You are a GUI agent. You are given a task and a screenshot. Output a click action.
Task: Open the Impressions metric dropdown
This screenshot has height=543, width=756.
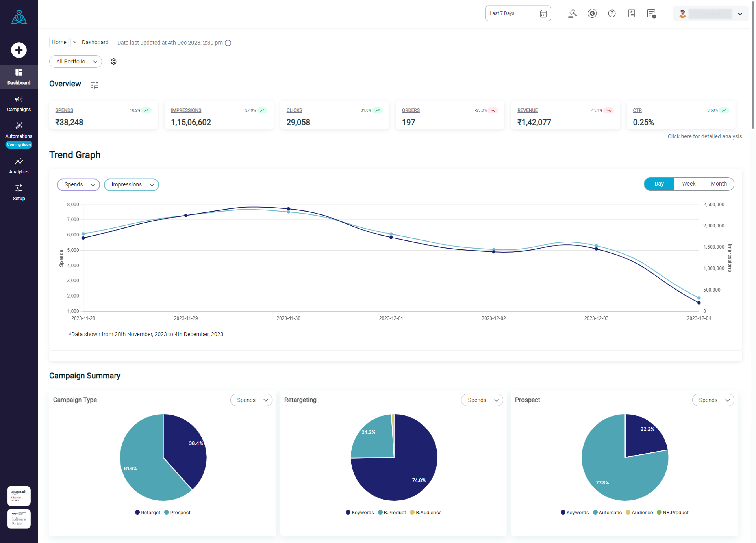point(131,184)
